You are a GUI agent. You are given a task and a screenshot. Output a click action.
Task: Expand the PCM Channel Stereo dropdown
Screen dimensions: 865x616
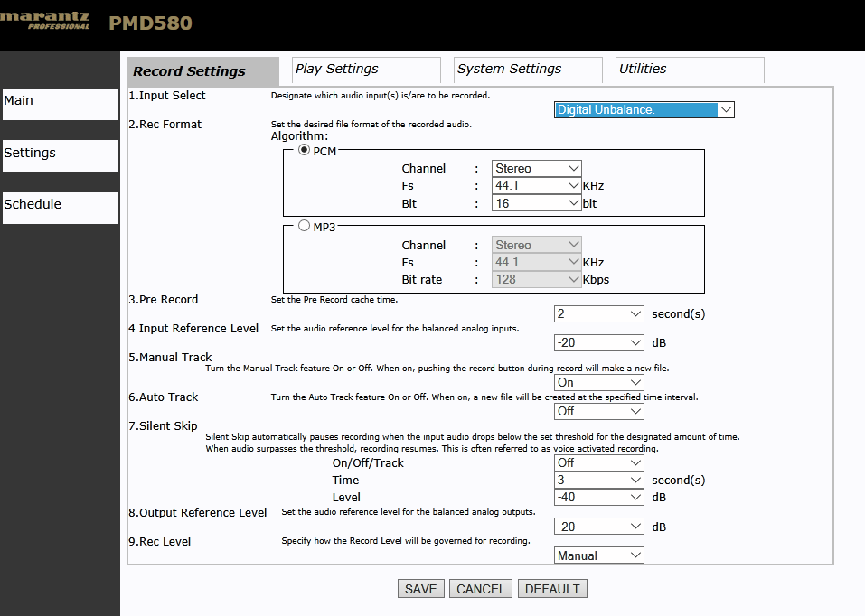point(536,168)
